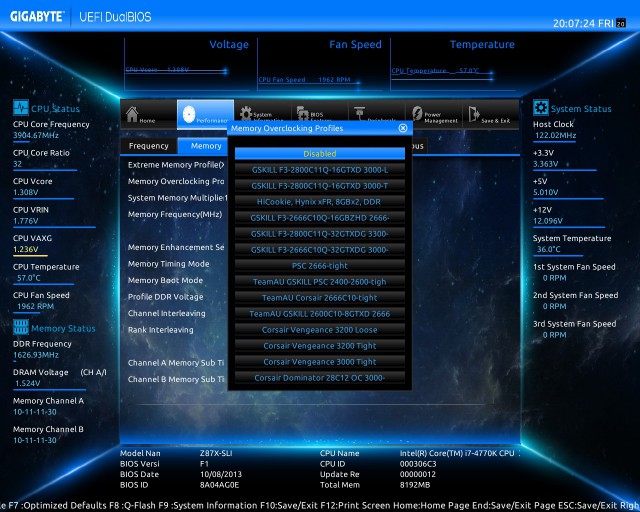Click the +12V 12.096V reading
The height and width of the screenshot is (512, 640).
[548, 221]
